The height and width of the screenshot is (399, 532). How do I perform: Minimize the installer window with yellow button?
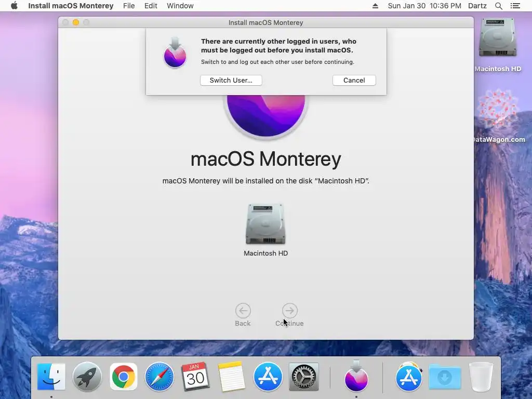click(x=76, y=22)
